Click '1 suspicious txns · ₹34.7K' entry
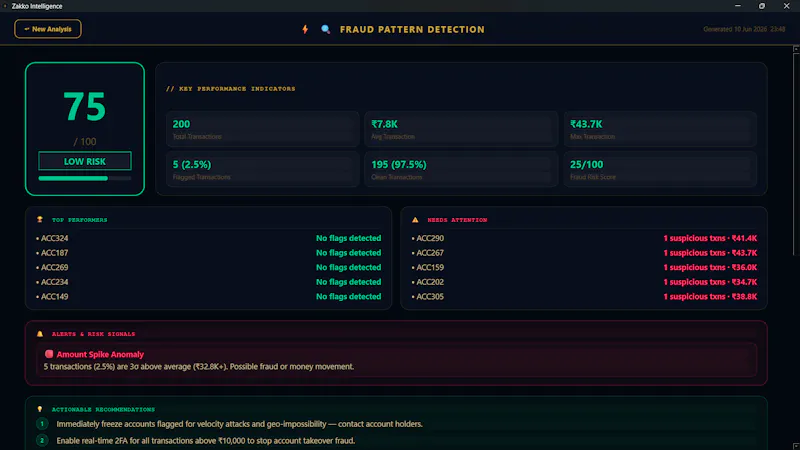 [x=710, y=282]
